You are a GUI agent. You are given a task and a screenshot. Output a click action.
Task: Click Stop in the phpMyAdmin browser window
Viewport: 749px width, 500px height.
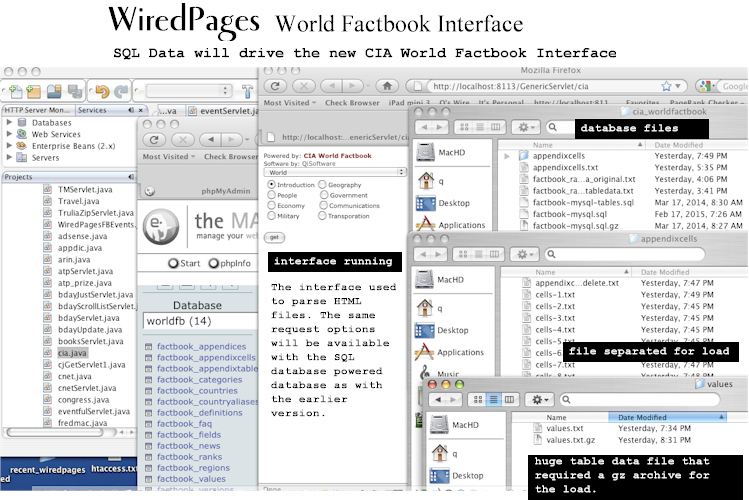182,139
